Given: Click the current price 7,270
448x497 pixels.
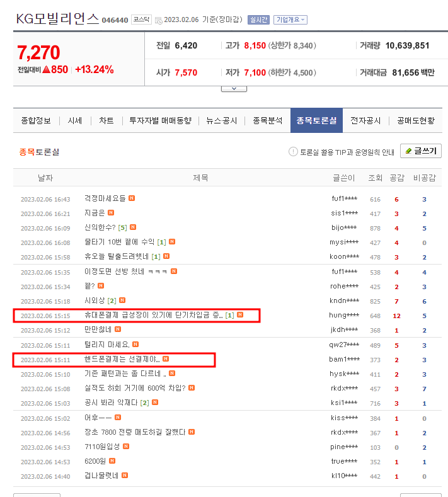Looking at the screenshot, I should [38, 52].
